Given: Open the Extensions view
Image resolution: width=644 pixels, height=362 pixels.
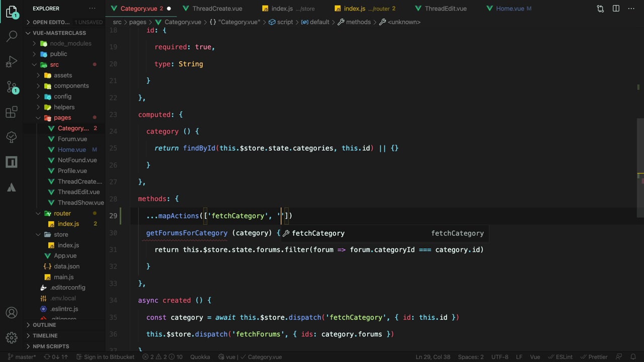Looking at the screenshot, I should pos(11,112).
